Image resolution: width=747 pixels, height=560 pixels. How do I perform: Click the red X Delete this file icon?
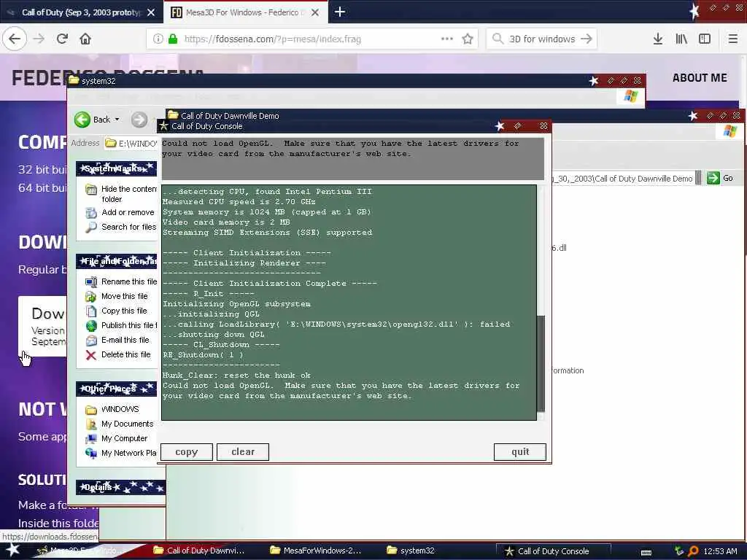(x=91, y=355)
